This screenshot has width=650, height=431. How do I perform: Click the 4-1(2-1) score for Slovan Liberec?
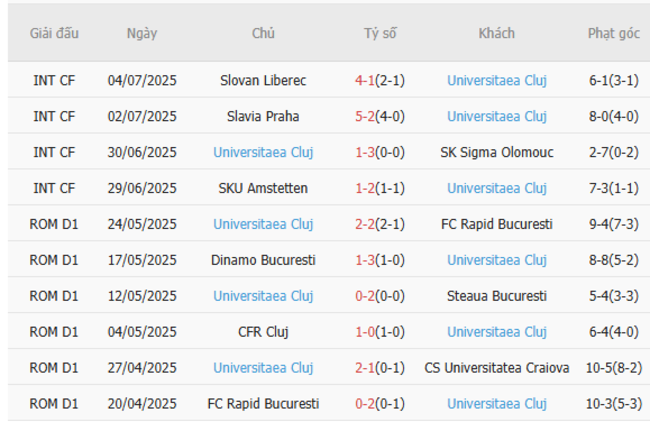(380, 80)
